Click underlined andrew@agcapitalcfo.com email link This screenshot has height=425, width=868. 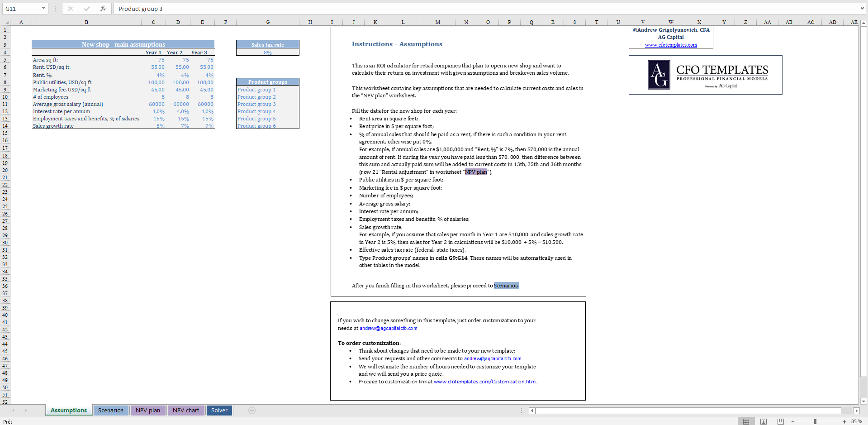pos(493,359)
